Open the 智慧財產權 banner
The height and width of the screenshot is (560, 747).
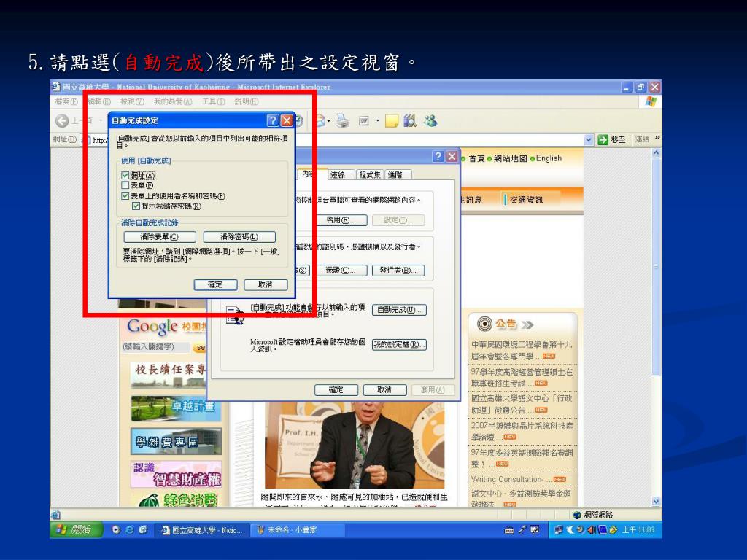[176, 474]
